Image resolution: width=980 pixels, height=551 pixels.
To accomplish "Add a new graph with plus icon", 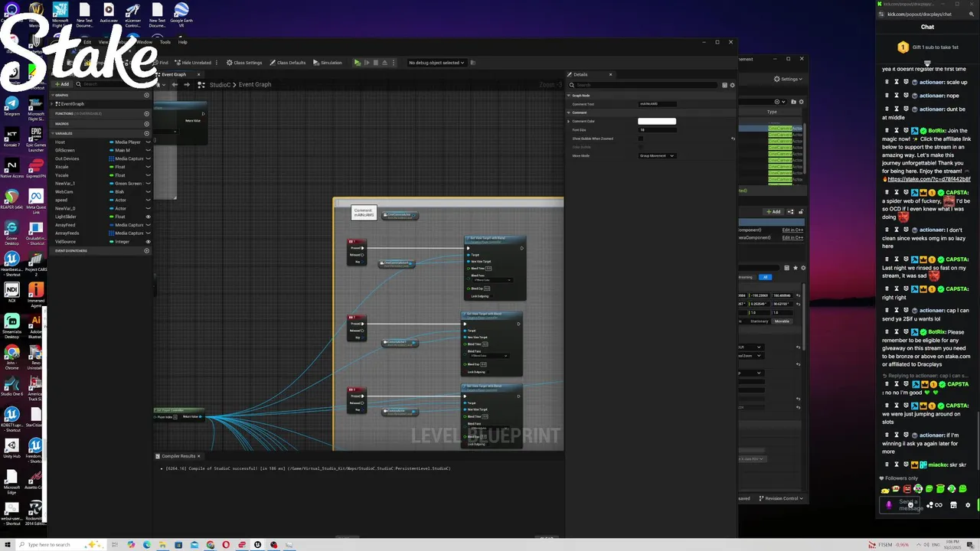I will pos(146,96).
